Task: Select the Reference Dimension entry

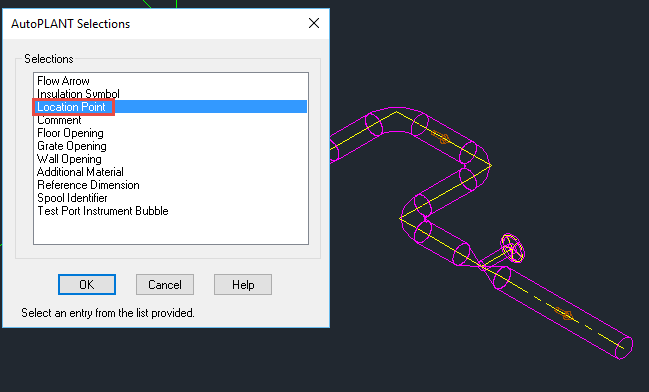Action: point(88,185)
